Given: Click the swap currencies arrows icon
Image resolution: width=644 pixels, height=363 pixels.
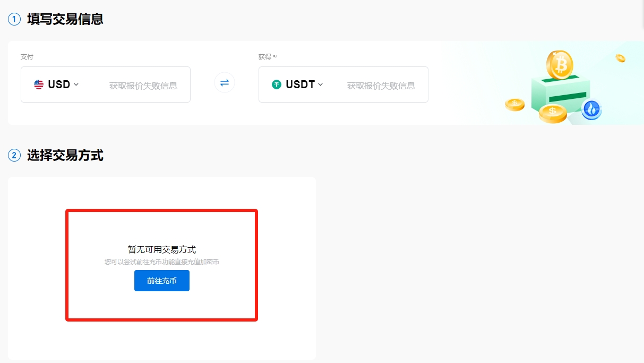Looking at the screenshot, I should (224, 83).
